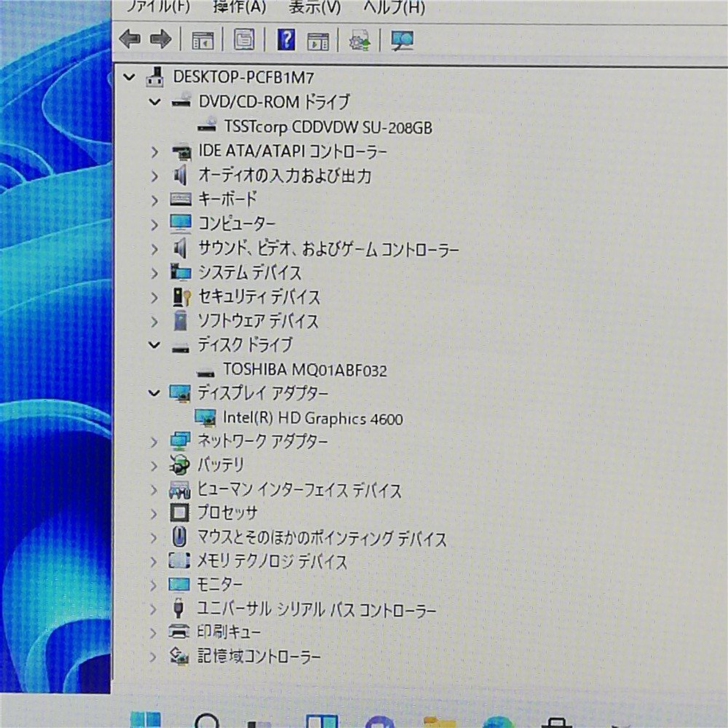Click the sound, video and game controller icon
The image size is (728, 728).
coord(180,248)
